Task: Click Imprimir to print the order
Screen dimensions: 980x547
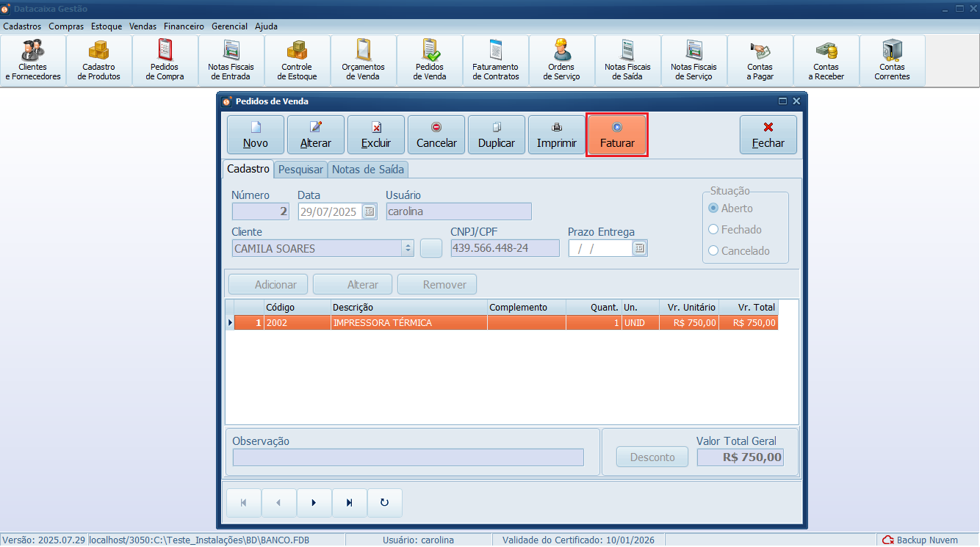Action: [x=557, y=135]
